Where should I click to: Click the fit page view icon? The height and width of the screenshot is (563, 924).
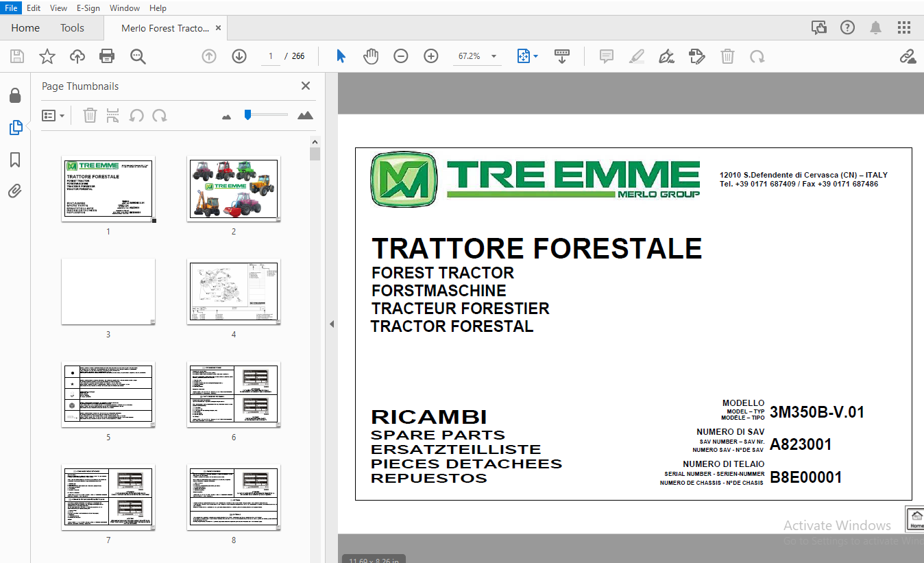tap(524, 56)
